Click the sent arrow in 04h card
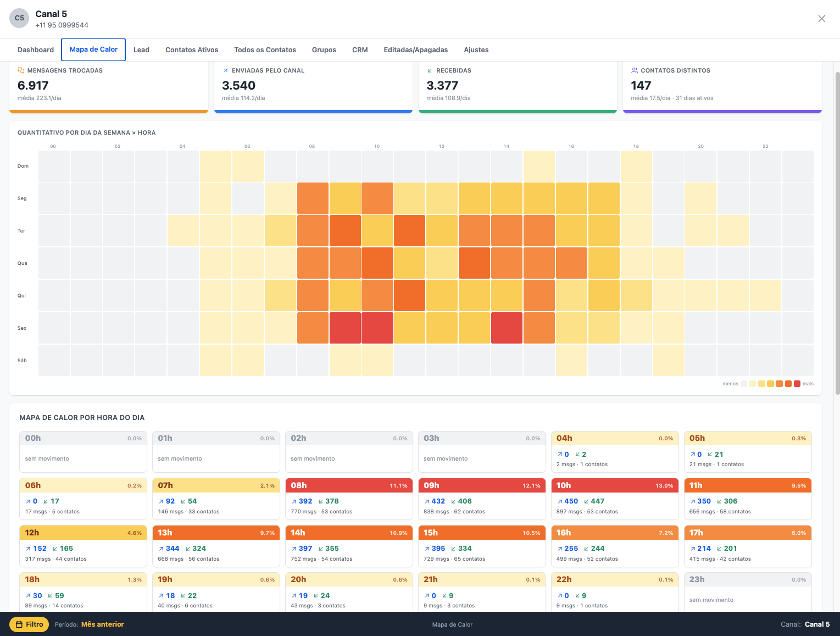The height and width of the screenshot is (636, 840). pos(560,455)
